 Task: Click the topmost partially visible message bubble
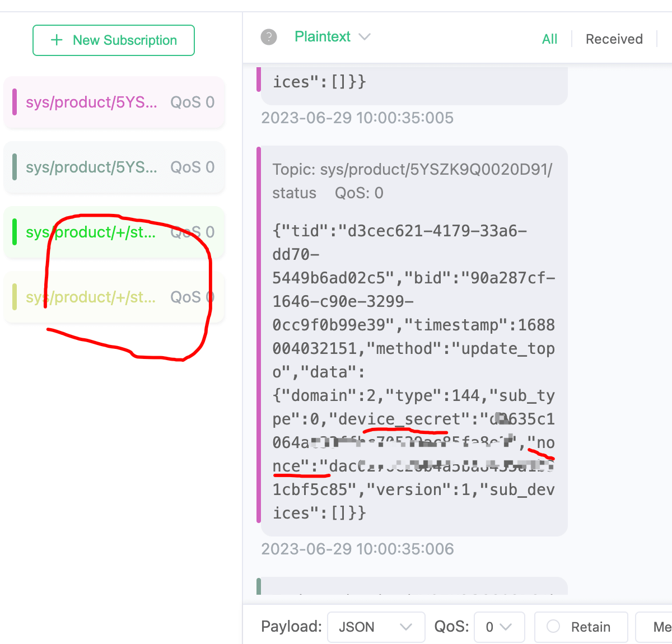coord(413,84)
